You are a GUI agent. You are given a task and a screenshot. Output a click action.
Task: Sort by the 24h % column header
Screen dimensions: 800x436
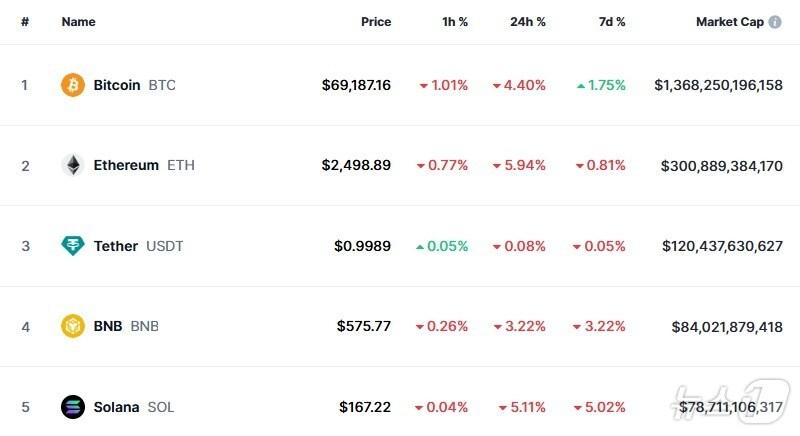(x=527, y=22)
